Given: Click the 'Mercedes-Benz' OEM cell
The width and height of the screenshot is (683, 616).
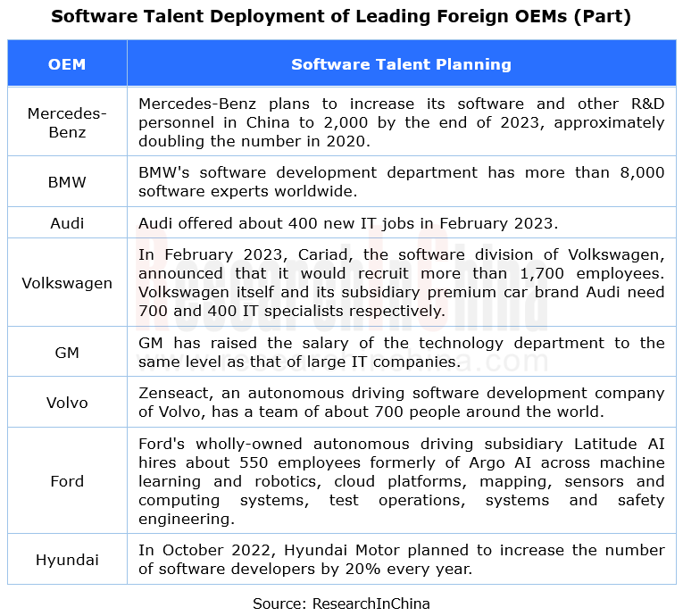Looking at the screenshot, I should (67, 122).
